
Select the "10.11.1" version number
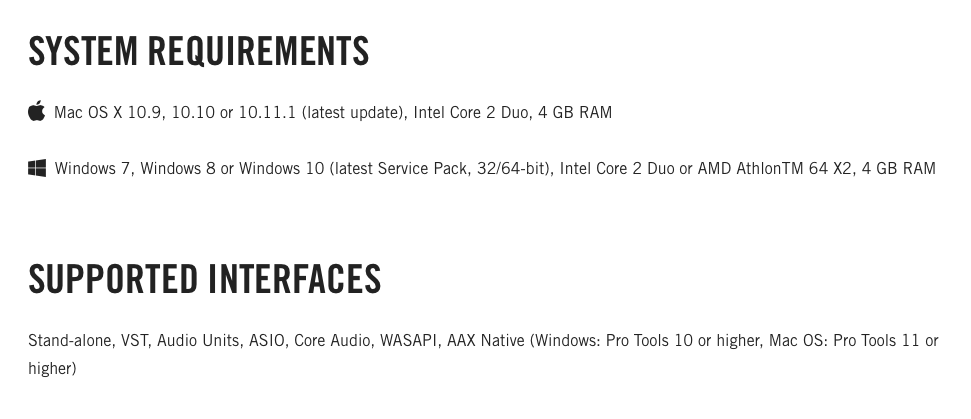267,112
